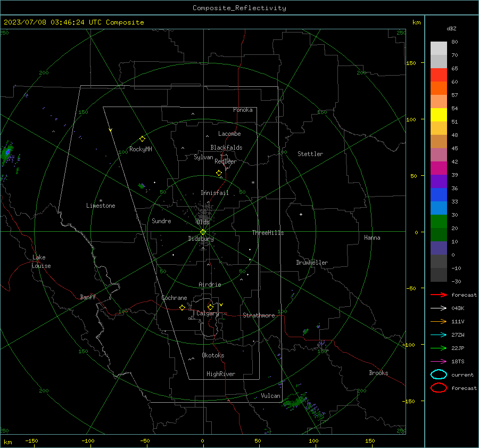Screen dimensions: 479x448
Task: Click the white plus marker west of Hanna
Action: [x=301, y=214]
